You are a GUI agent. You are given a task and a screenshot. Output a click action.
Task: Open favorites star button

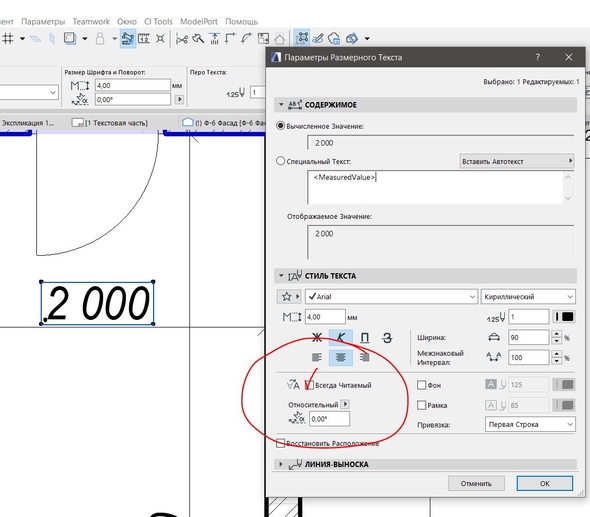289,297
